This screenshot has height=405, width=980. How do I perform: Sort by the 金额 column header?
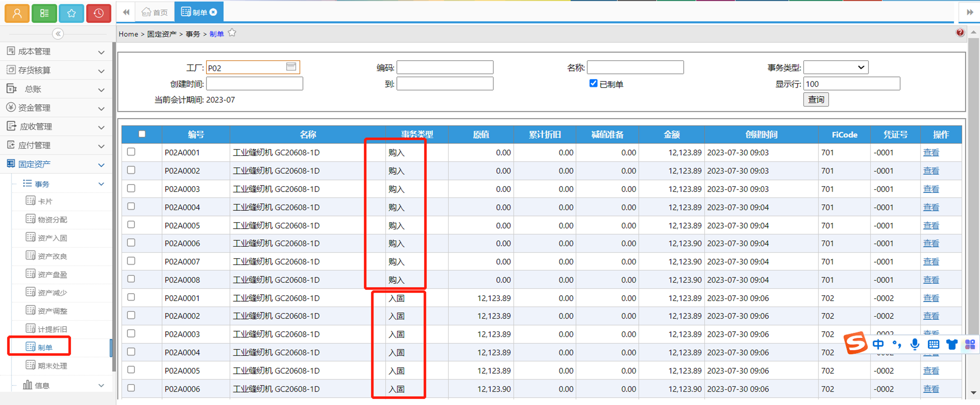point(671,134)
